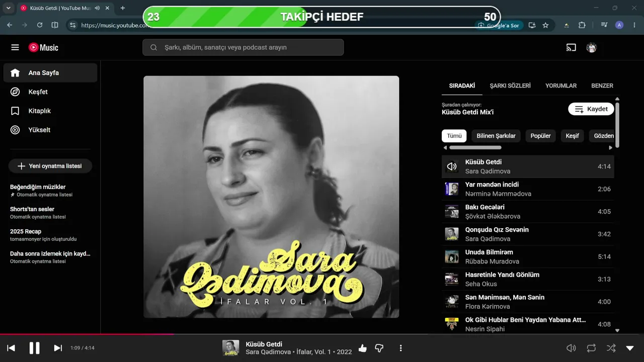Toggle shuffle playback

click(x=611, y=348)
